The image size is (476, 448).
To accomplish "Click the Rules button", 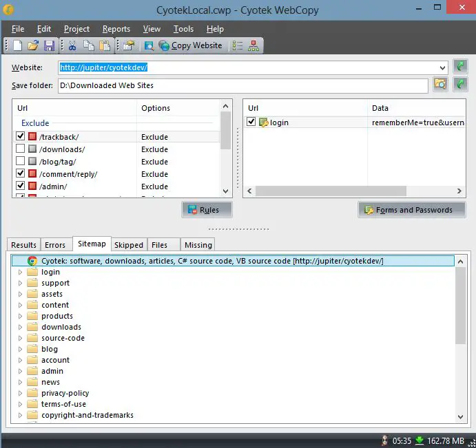I will (207, 210).
